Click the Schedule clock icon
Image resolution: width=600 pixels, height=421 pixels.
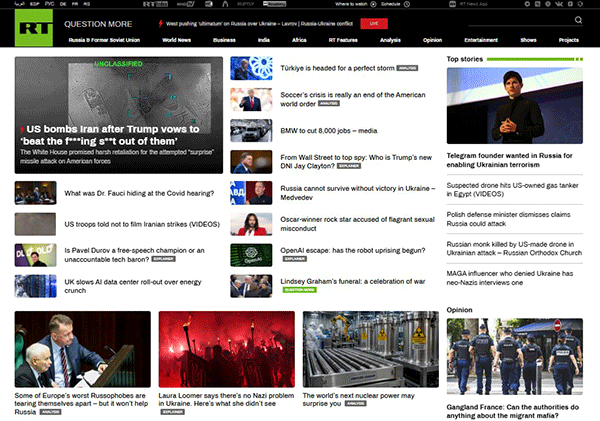point(407,4)
